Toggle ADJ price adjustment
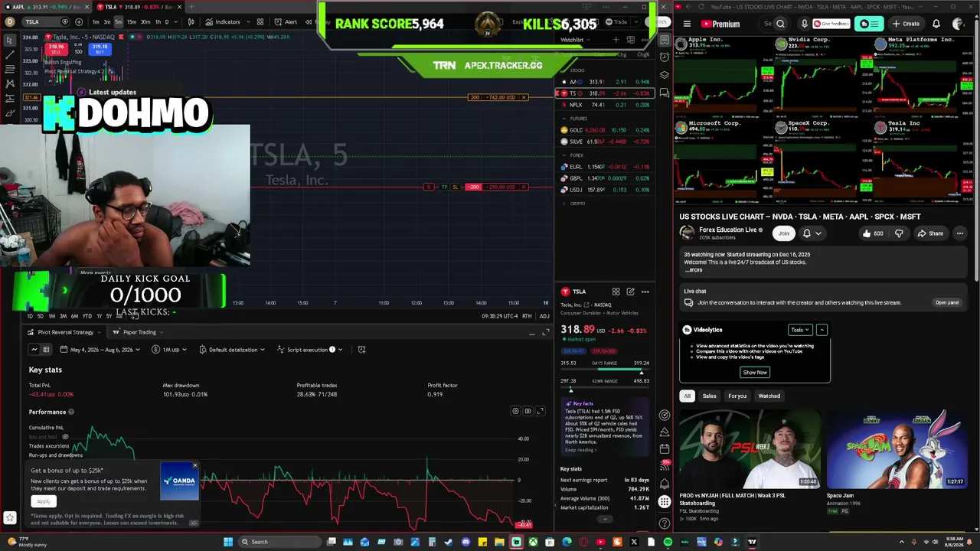The image size is (980, 551). click(x=544, y=316)
